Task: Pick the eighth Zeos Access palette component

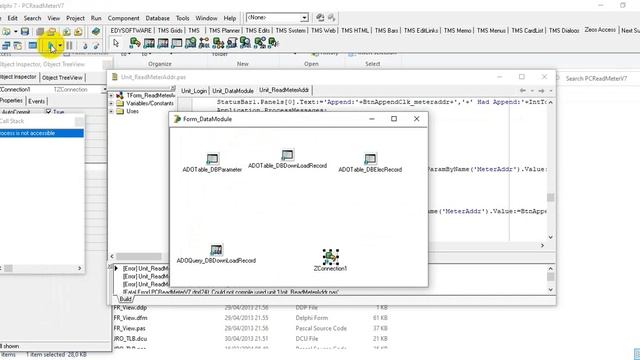Action: tap(232, 43)
